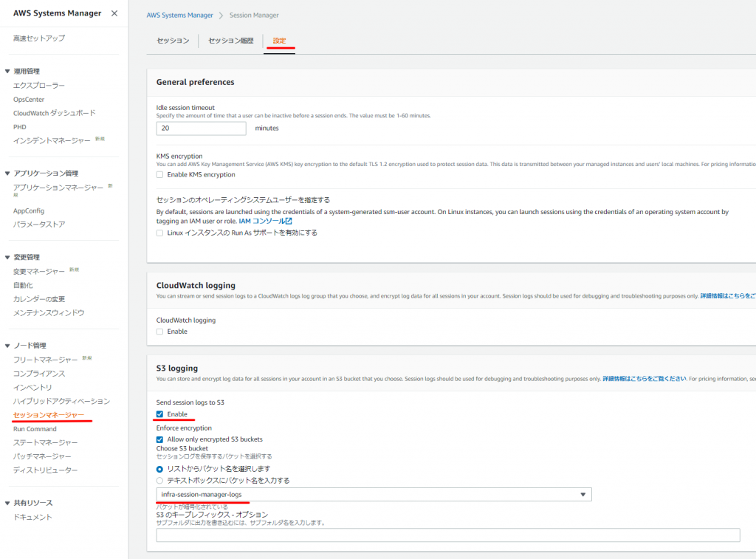This screenshot has height=559, width=756.
Task: Open CloudWatch logging 詳細情報 link
Action: click(727, 295)
